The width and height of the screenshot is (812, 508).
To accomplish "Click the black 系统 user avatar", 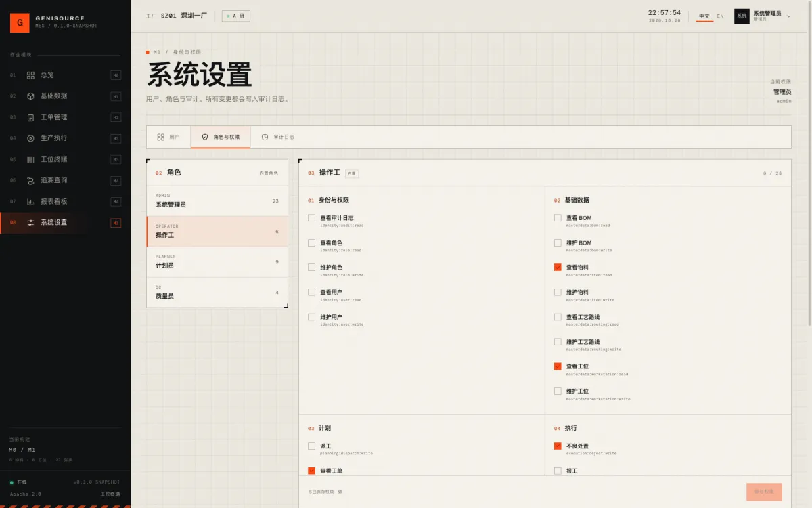I will pyautogui.click(x=742, y=16).
